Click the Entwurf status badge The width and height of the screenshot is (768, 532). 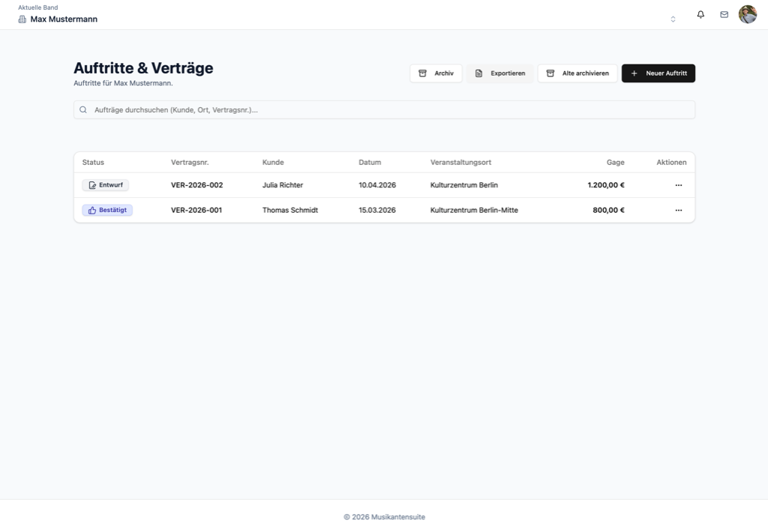point(105,185)
